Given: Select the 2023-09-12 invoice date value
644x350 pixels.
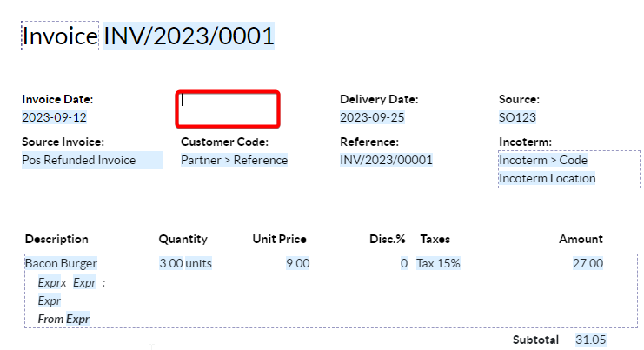Looking at the screenshot, I should [54, 117].
